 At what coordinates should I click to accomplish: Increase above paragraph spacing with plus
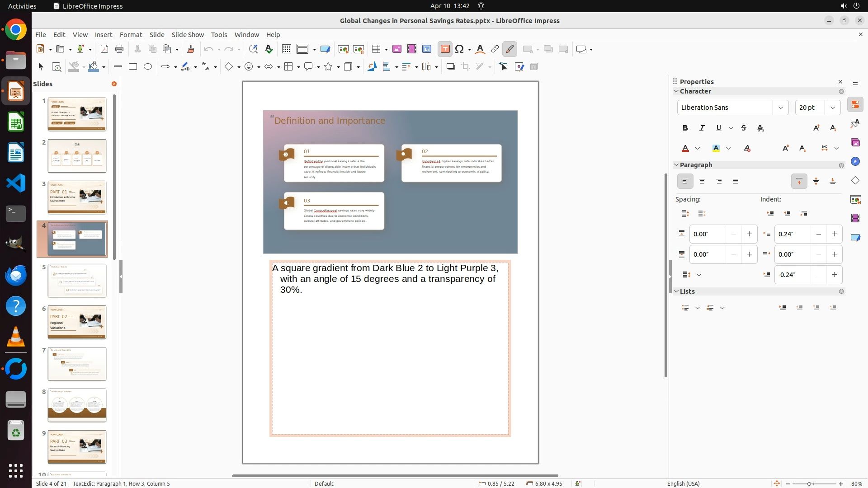(749, 234)
